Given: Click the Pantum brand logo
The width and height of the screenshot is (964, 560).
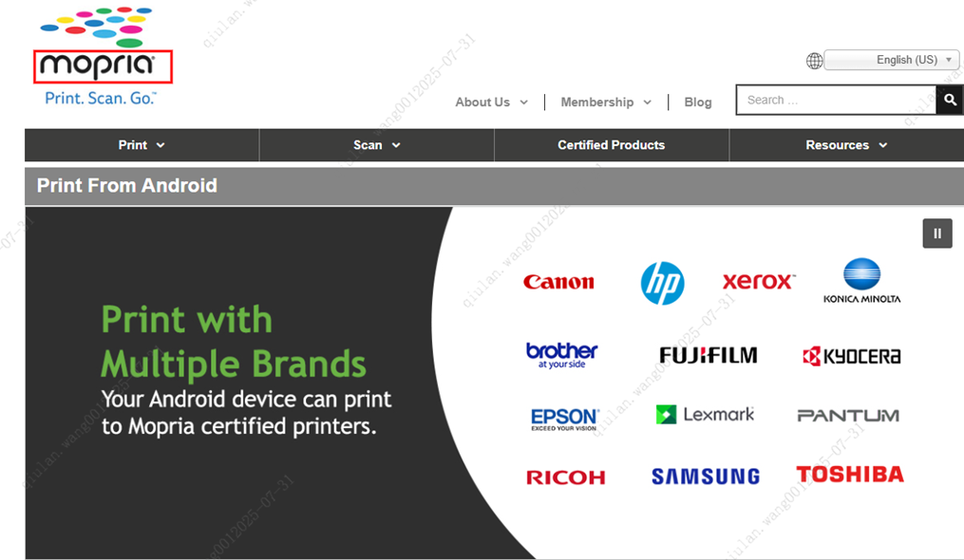Looking at the screenshot, I should click(x=848, y=416).
